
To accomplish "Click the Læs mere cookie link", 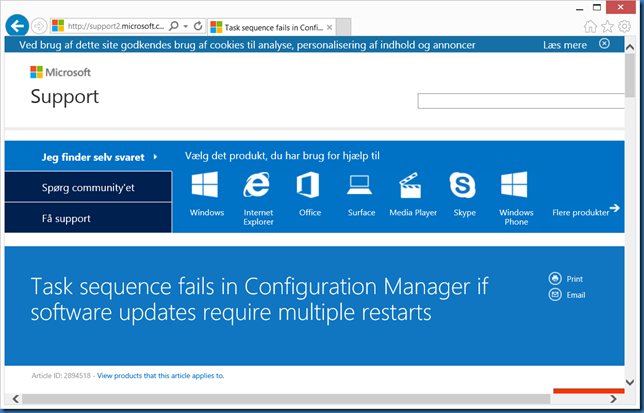I will [564, 44].
